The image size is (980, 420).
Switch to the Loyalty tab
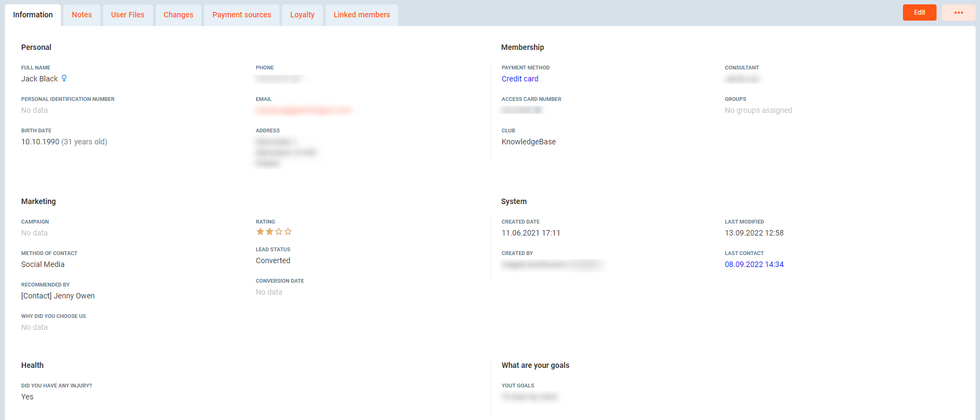[302, 15]
